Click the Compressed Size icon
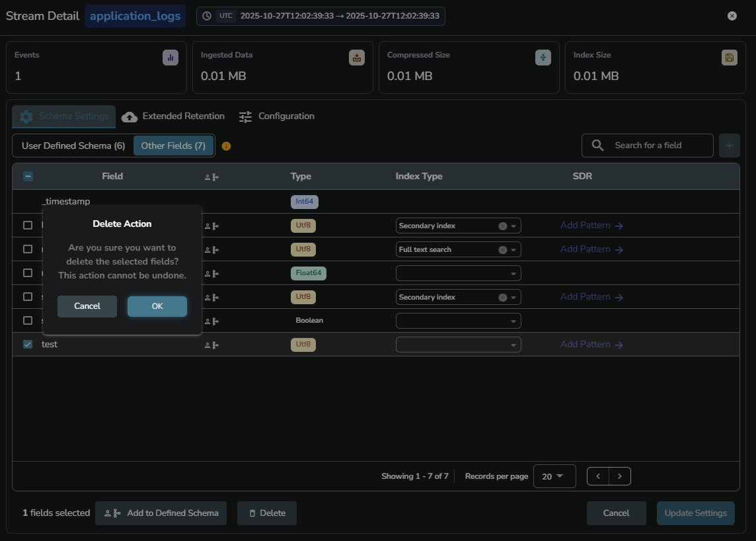The width and height of the screenshot is (756, 541). click(x=543, y=58)
